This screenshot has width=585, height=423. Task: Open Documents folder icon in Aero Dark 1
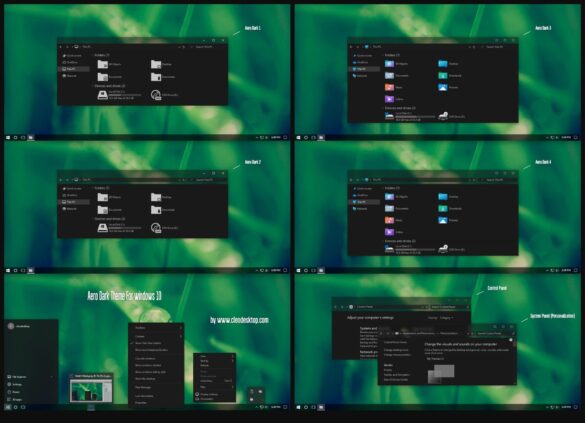pyautogui.click(x=103, y=77)
